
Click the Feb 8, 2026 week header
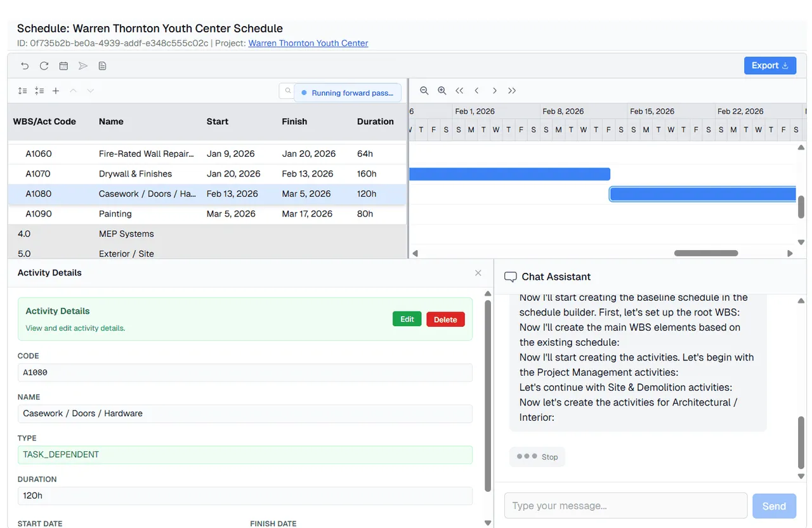coord(584,111)
